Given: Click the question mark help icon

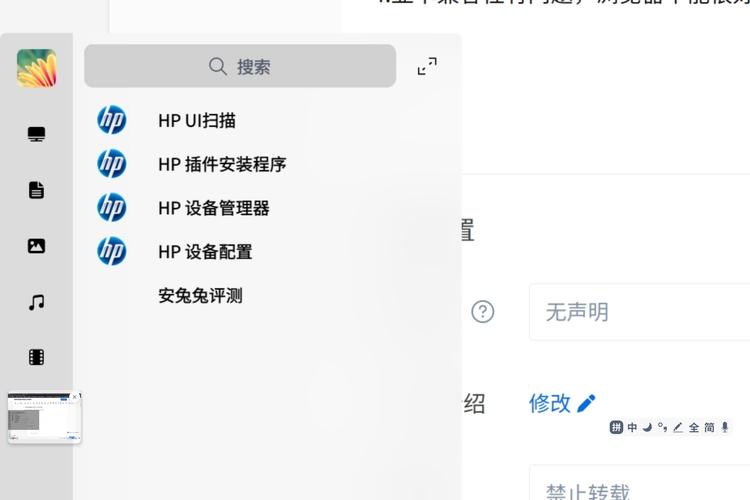Looking at the screenshot, I should point(483,312).
